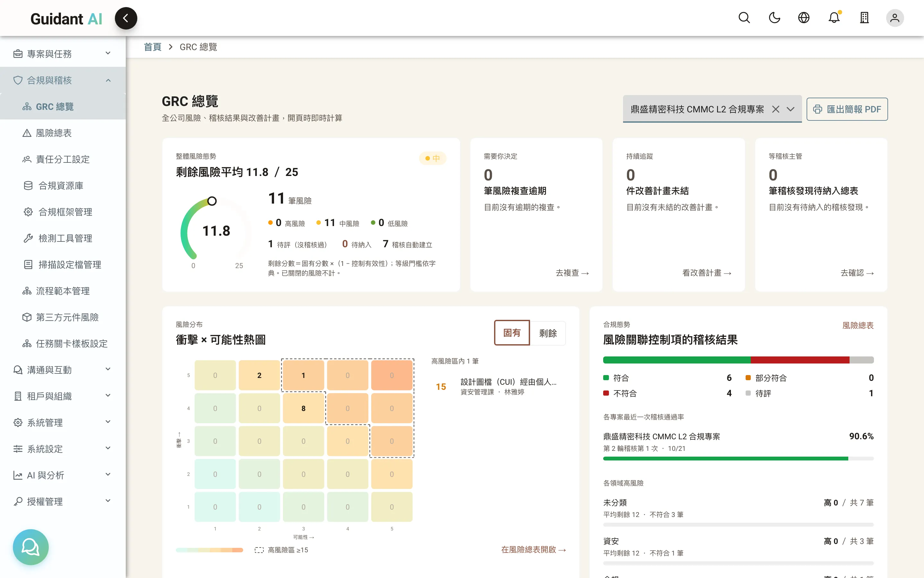Open the 檢測工具管理 sidebar item
The height and width of the screenshot is (578, 924).
click(63, 238)
